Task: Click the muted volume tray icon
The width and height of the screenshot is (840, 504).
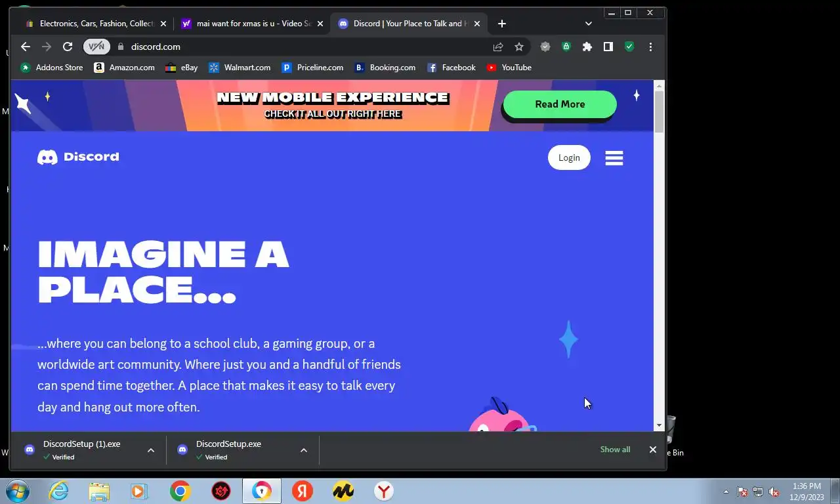Action: pos(774,492)
